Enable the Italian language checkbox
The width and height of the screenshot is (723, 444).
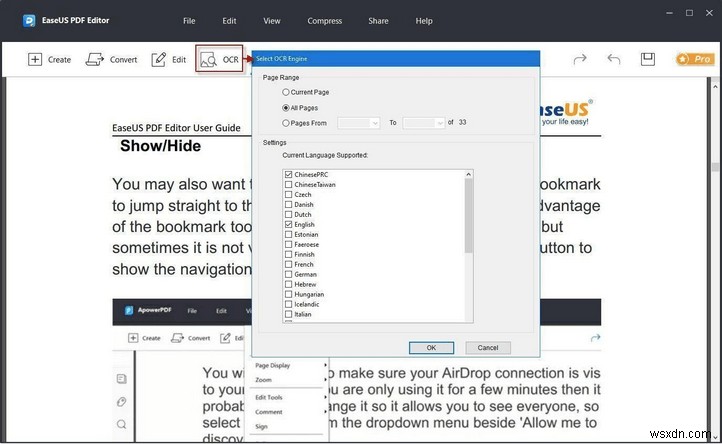coord(289,314)
